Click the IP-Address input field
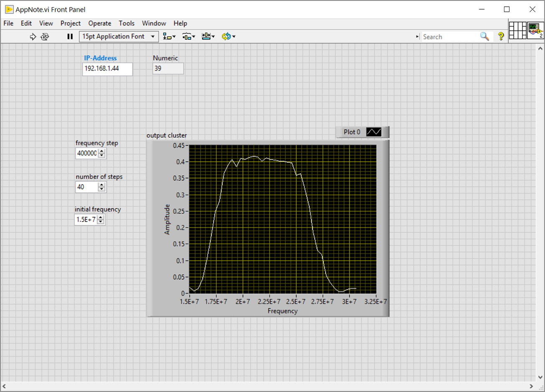 click(107, 69)
